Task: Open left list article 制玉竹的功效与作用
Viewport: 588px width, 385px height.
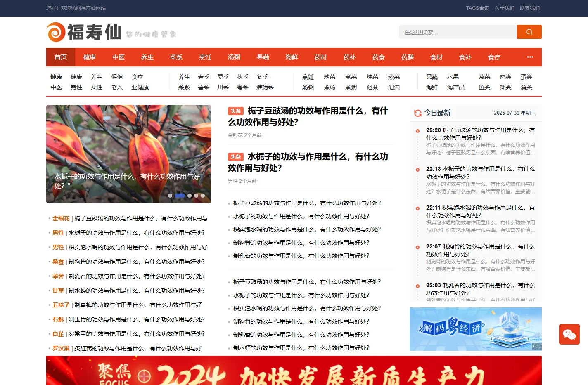Action: tap(137, 319)
